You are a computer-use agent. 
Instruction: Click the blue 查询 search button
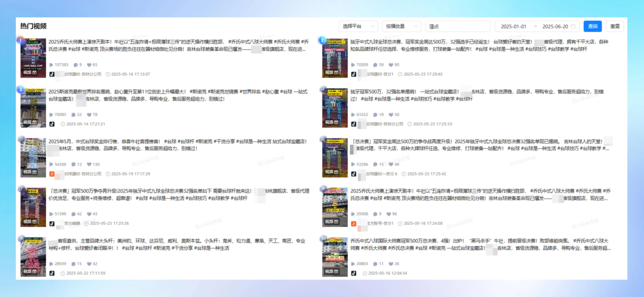[x=593, y=26]
